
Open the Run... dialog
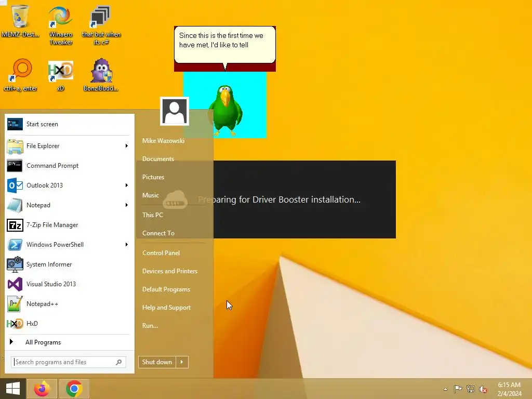click(150, 326)
